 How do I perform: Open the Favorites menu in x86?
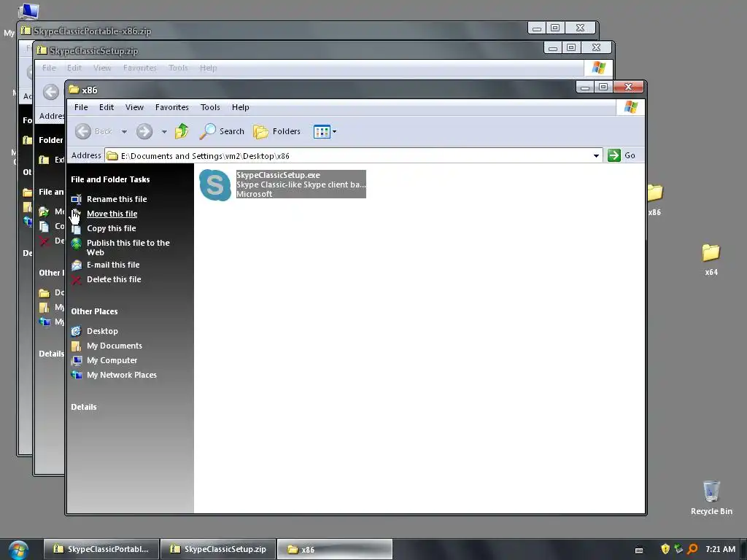coord(172,107)
